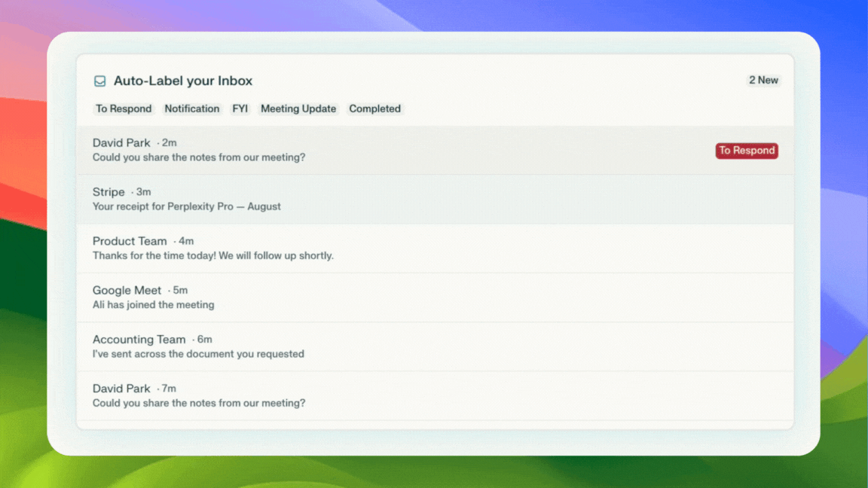Select the Completed label tab
The image size is (868, 488).
point(374,109)
